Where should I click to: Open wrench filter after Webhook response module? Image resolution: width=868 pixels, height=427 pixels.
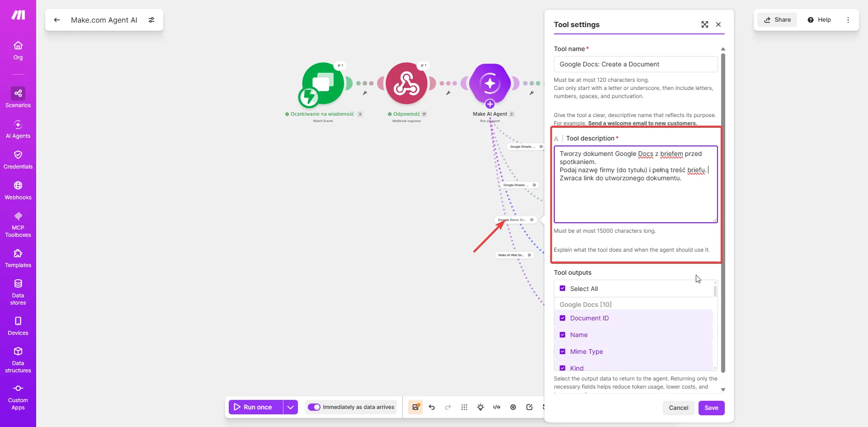coord(448,93)
